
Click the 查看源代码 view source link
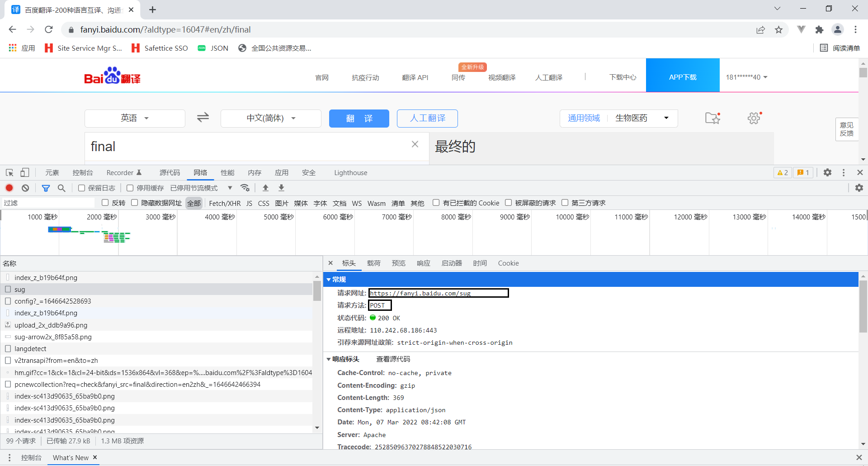click(x=393, y=359)
